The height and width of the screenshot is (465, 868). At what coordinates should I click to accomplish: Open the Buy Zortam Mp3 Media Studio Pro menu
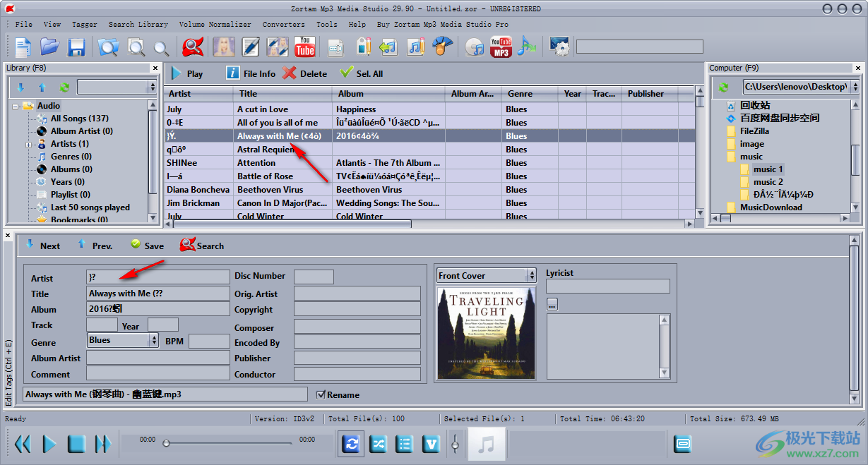click(x=443, y=24)
